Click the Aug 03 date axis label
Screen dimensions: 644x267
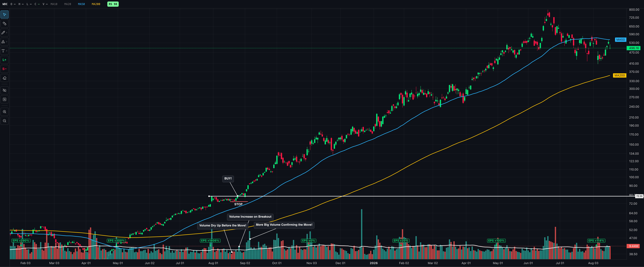pos(593,263)
